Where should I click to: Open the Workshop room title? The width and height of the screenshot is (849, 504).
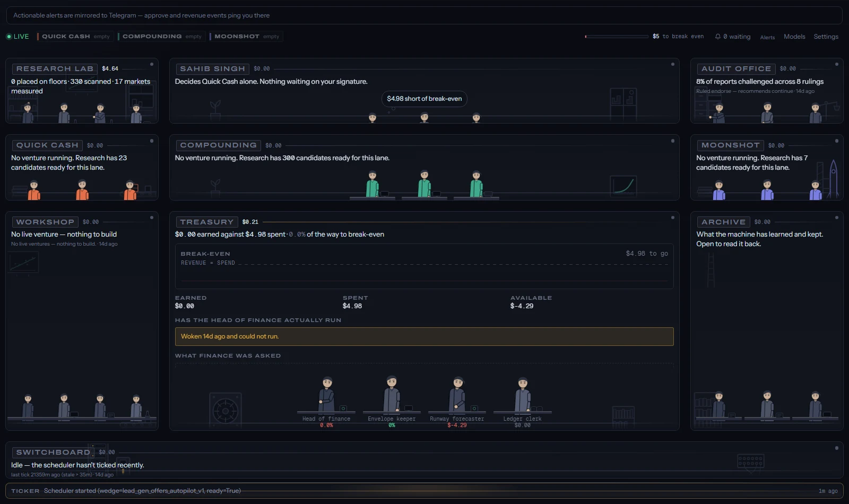coord(45,222)
